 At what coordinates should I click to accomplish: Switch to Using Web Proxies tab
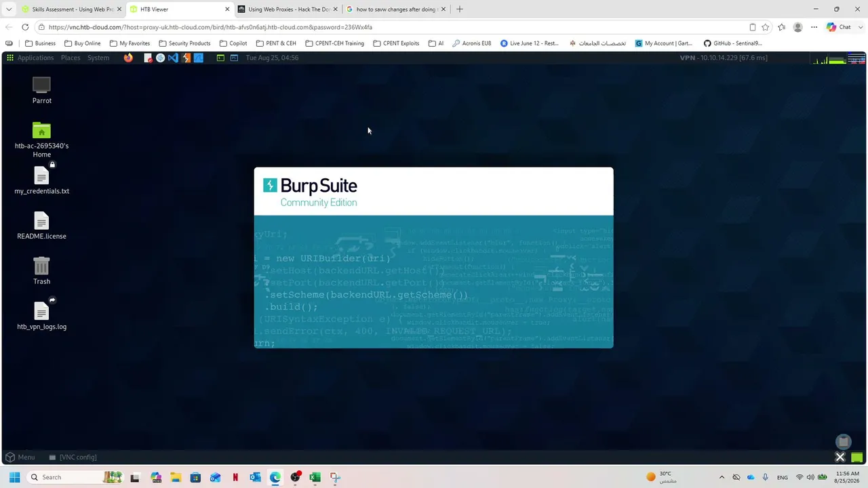click(x=288, y=9)
